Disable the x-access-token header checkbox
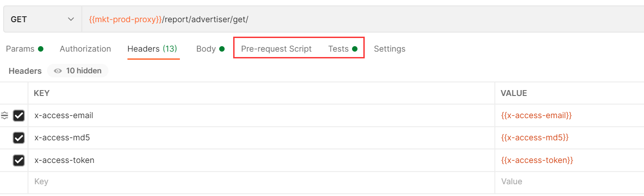The width and height of the screenshot is (644, 196). tap(19, 160)
